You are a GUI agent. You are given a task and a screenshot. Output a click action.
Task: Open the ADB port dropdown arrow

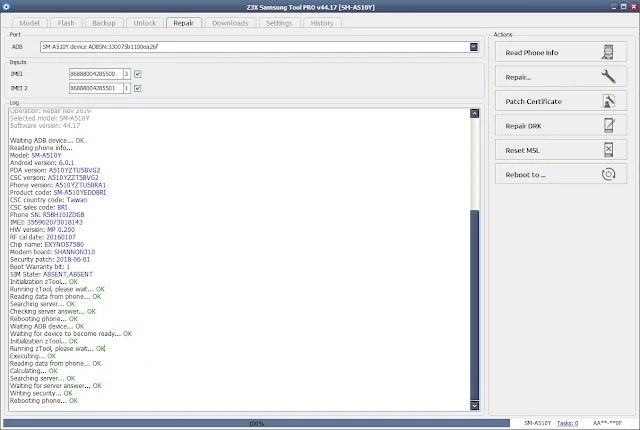pyautogui.click(x=473, y=47)
